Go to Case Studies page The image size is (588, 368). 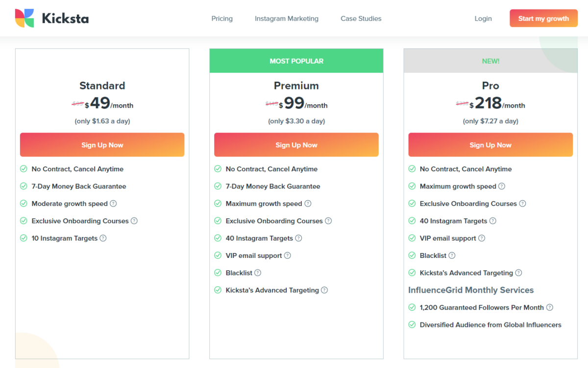[x=361, y=19]
